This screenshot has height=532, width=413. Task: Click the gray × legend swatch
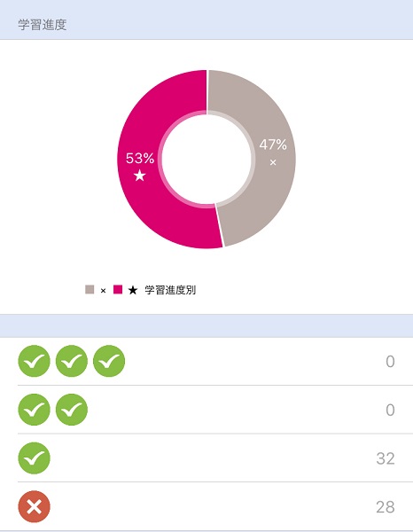coord(90,289)
